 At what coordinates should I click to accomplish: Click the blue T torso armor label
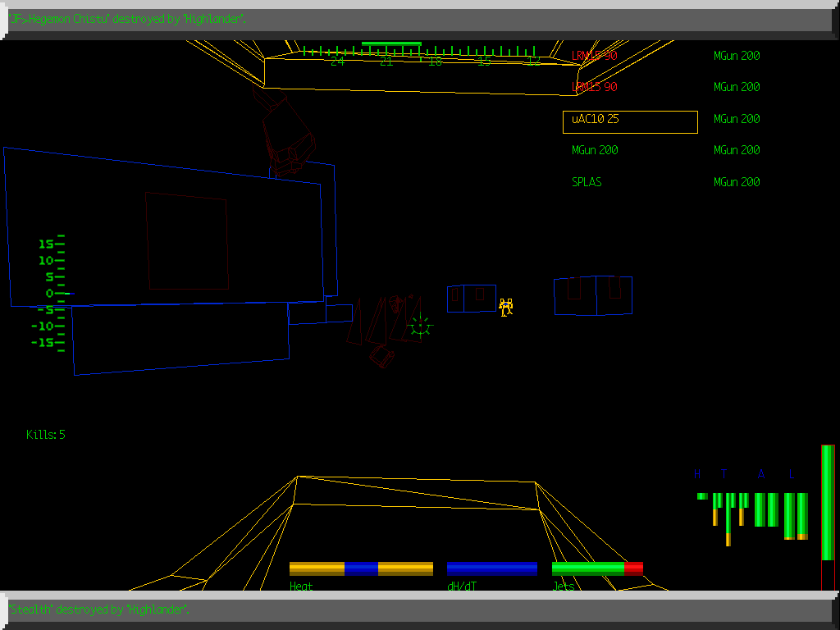(724, 474)
